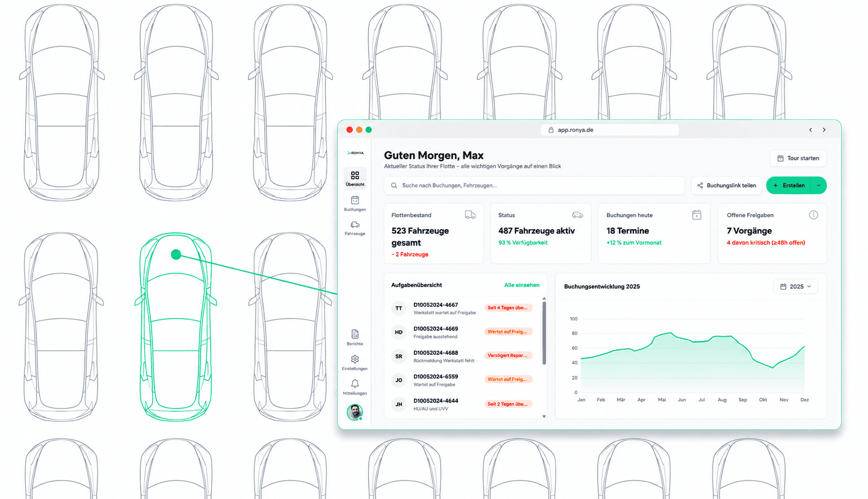The width and height of the screenshot is (868, 499).
Task: Focus the Suche nach Buchungen search field
Action: 535,185
